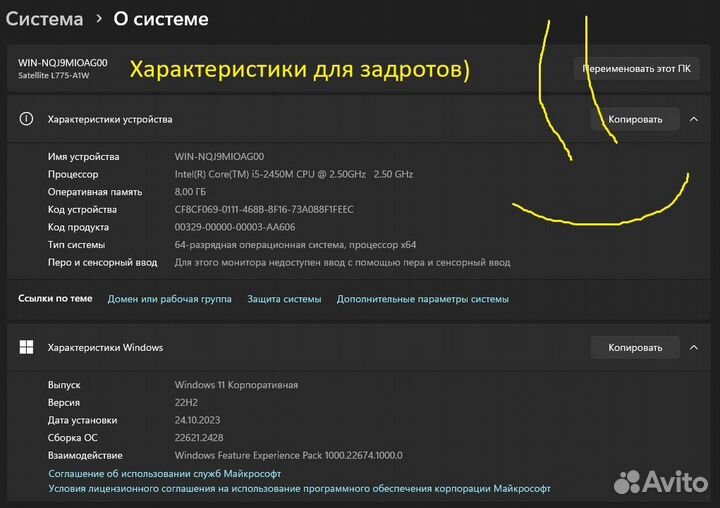Click the Дата установки label
The image size is (720, 508).
pos(82,420)
